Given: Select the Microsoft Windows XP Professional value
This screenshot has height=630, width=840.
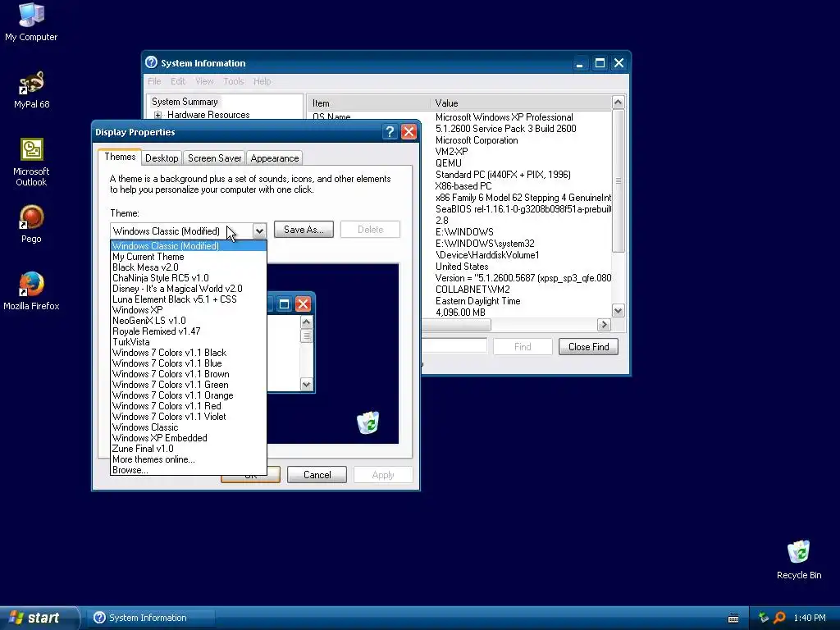Looking at the screenshot, I should point(504,117).
